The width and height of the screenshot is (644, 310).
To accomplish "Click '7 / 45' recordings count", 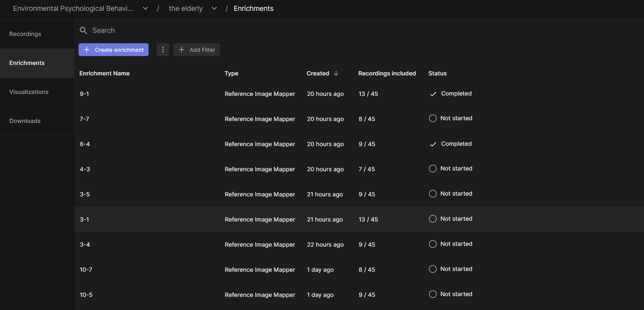I will [x=367, y=169].
